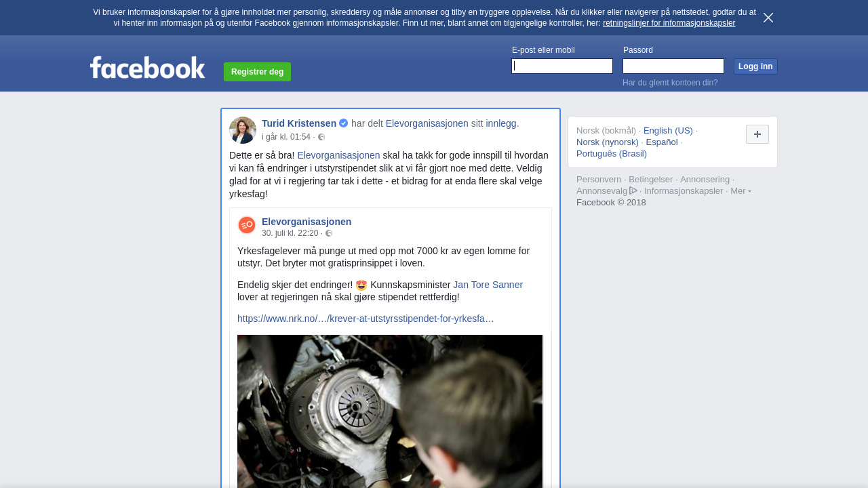Expand the Mer footer dropdown
The image size is (868, 488).
click(x=740, y=191)
